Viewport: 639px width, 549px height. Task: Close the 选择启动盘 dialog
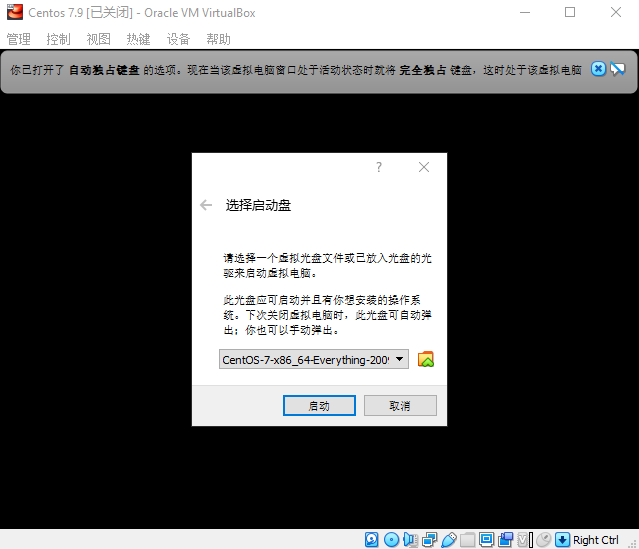424,167
